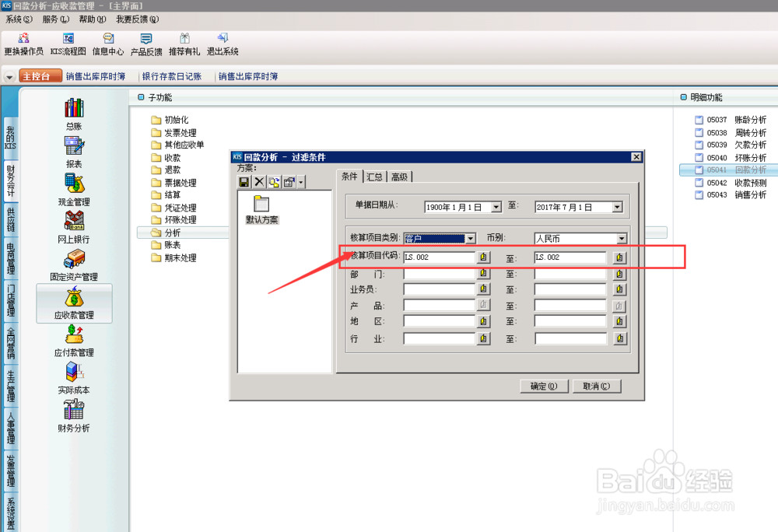Open lookup for 业务员 start field

click(483, 289)
